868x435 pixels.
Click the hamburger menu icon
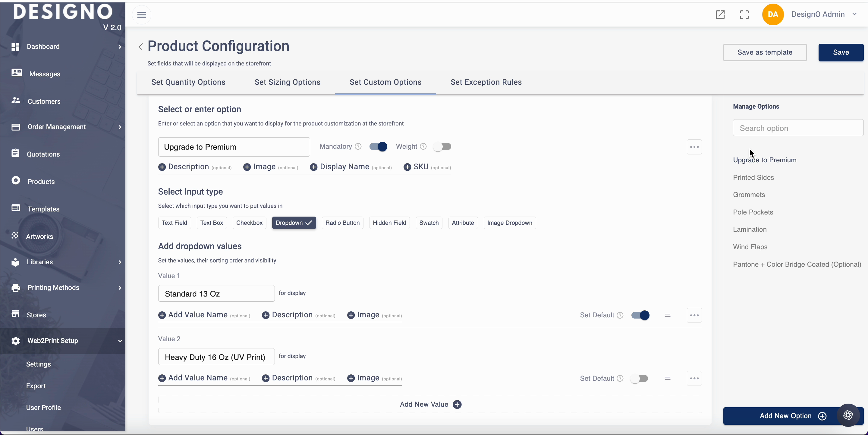[142, 14]
